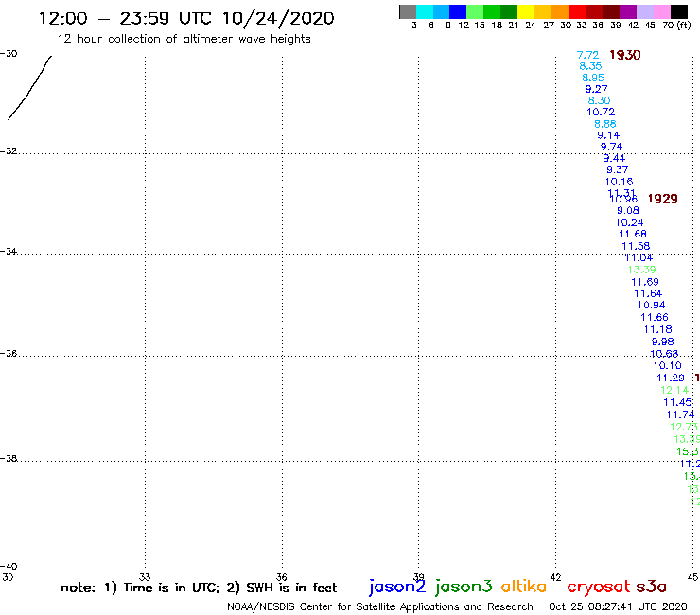Click the 9.27 wave height value
The image size is (700, 615).
(597, 89)
